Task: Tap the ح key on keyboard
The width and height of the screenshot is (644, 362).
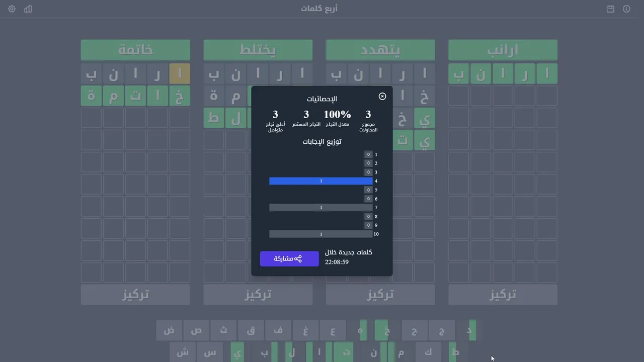Action: point(414,330)
